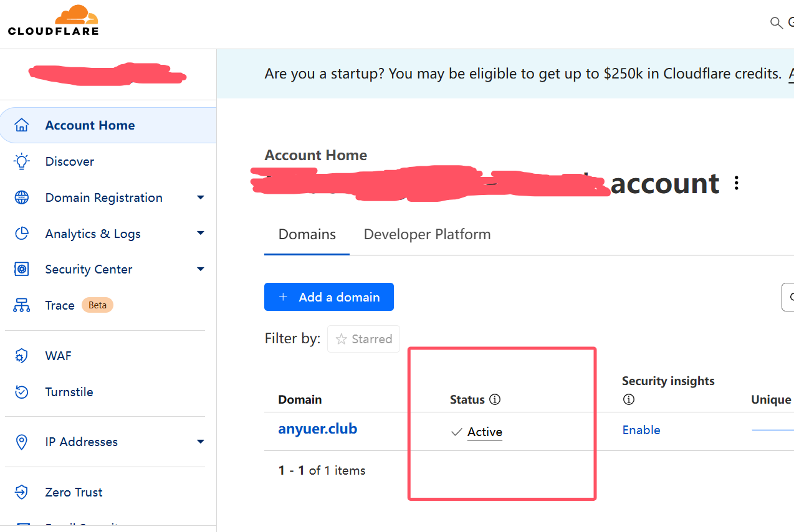Viewport: 794px width, 532px height.
Task: Toggle the Starred filter
Action: click(x=363, y=339)
